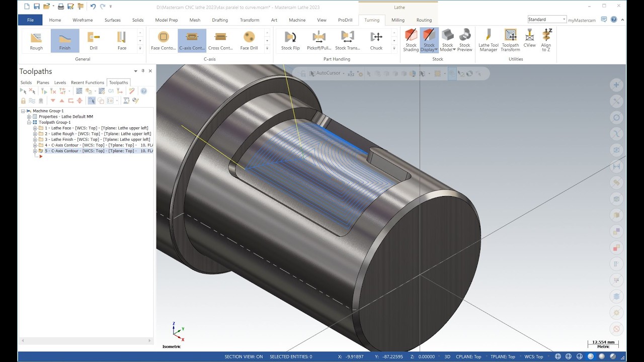The width and height of the screenshot is (644, 362).
Task: Click TPLANE: Top in status bar
Action: pos(503,356)
